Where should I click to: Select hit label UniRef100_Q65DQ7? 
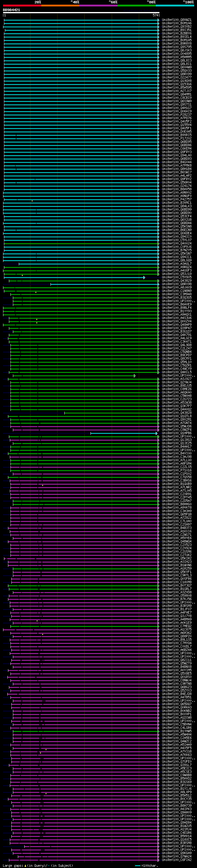click(x=177, y=704)
